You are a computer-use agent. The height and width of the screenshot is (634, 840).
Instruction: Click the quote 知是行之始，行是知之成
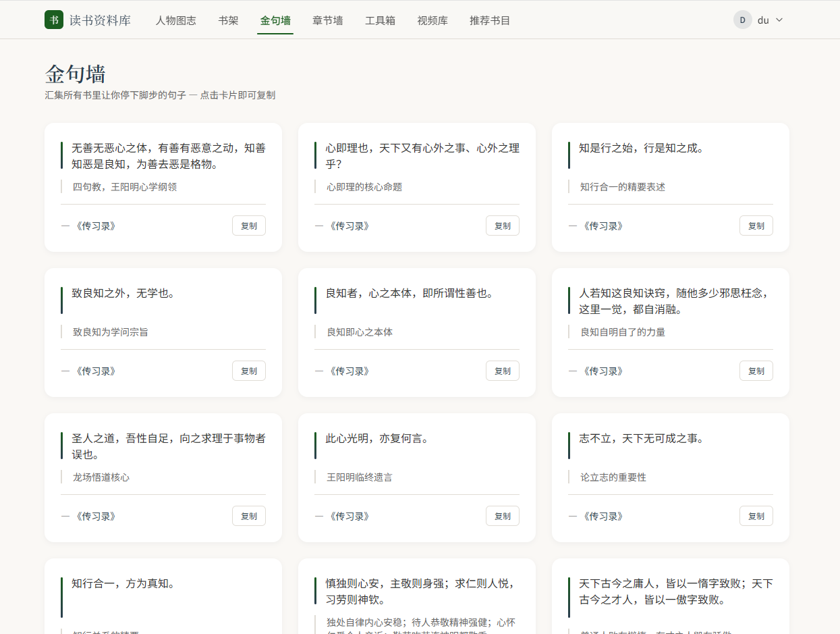tap(641, 148)
